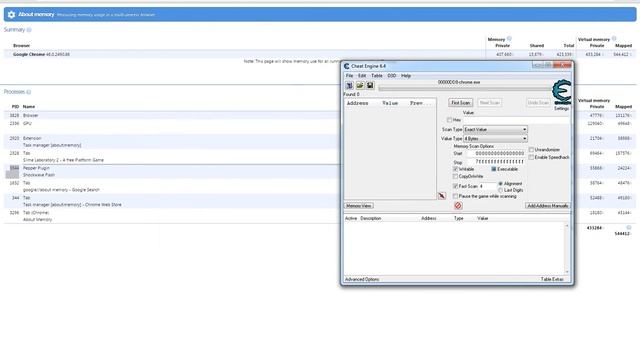
Task: Click the Chrome Web Store tab entry
Action: 72,205
